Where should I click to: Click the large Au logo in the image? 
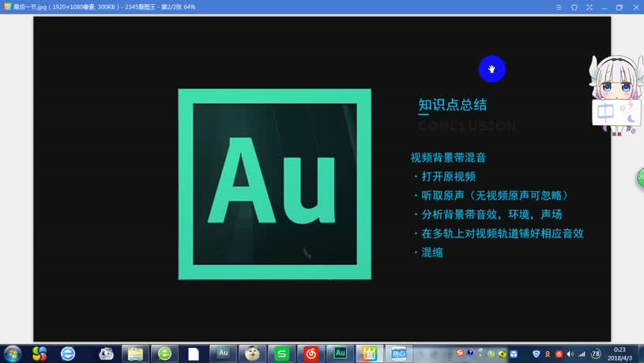(275, 184)
